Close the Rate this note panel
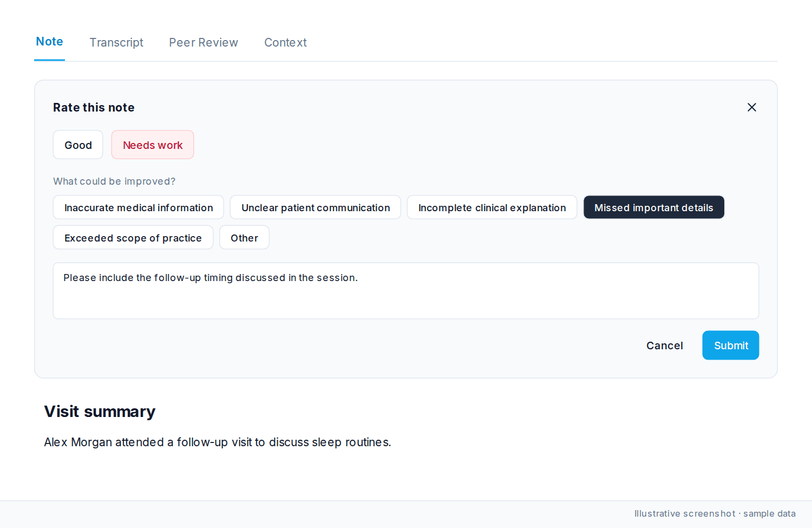Image resolution: width=812 pixels, height=528 pixels. click(751, 107)
